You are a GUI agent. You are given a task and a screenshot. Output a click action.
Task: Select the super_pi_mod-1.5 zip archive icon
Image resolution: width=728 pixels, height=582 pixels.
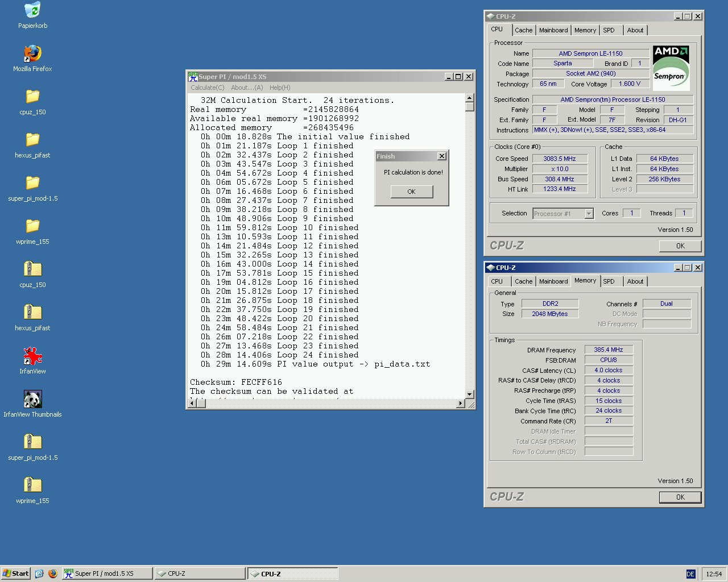click(x=32, y=442)
